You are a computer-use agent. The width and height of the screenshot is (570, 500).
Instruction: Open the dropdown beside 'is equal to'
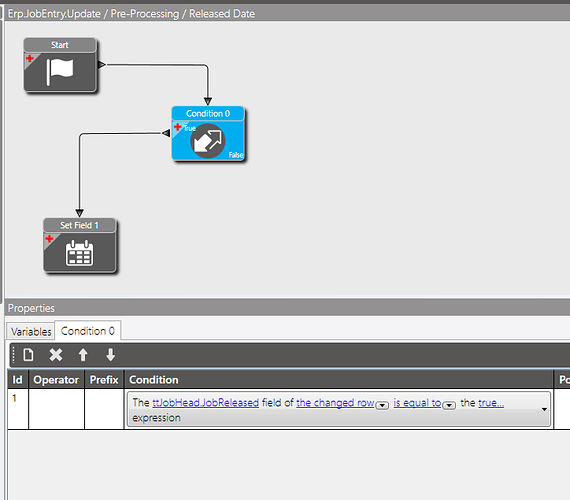pyautogui.click(x=449, y=405)
